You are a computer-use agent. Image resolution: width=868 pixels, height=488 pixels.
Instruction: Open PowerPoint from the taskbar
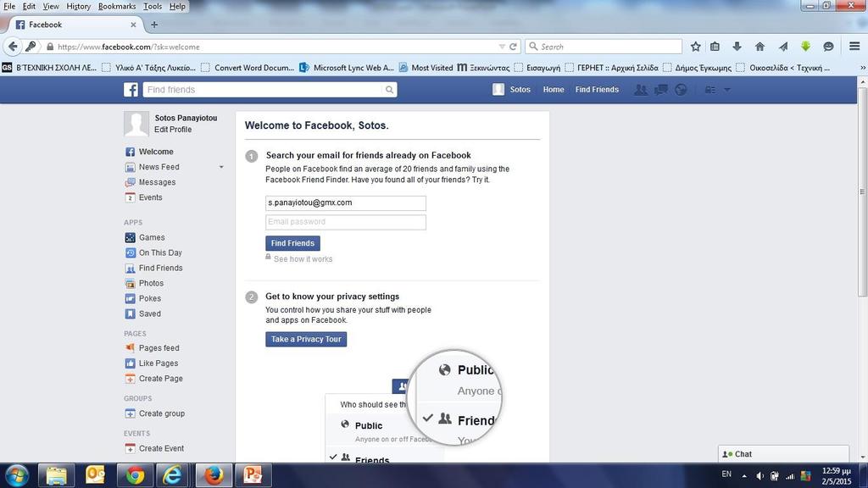tap(253, 475)
